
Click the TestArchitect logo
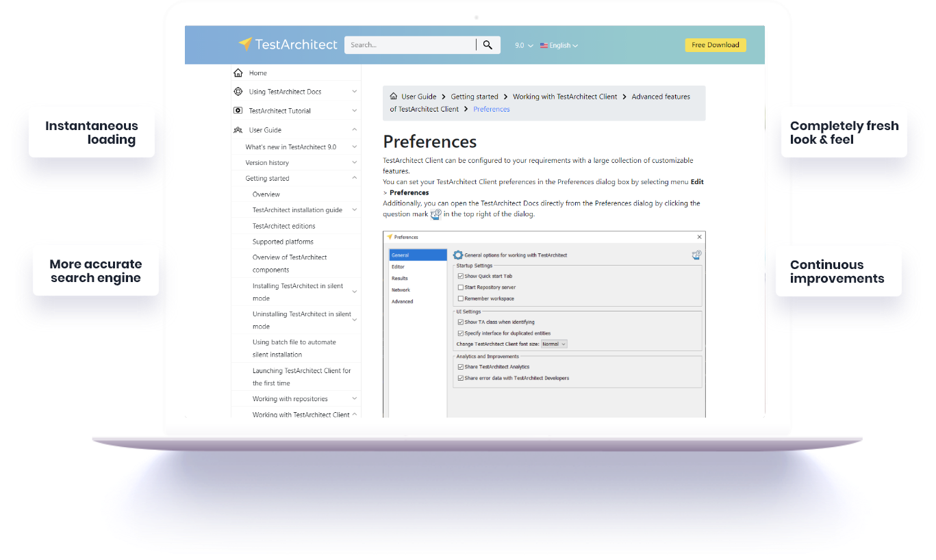coord(288,44)
